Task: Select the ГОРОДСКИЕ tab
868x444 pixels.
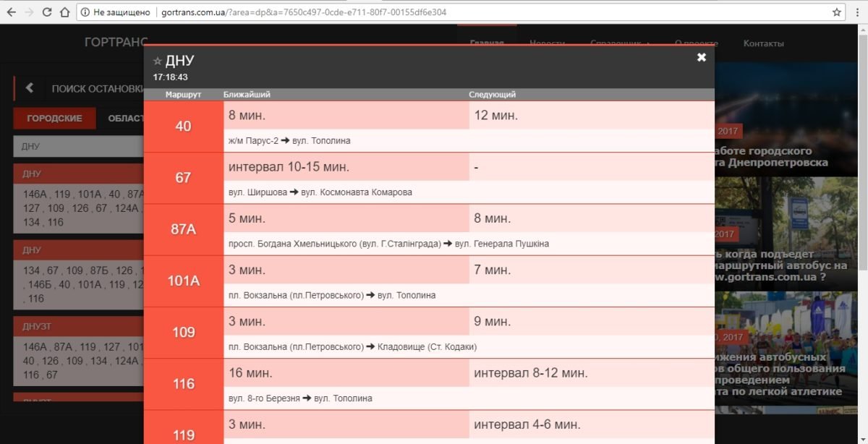Action: 54,119
